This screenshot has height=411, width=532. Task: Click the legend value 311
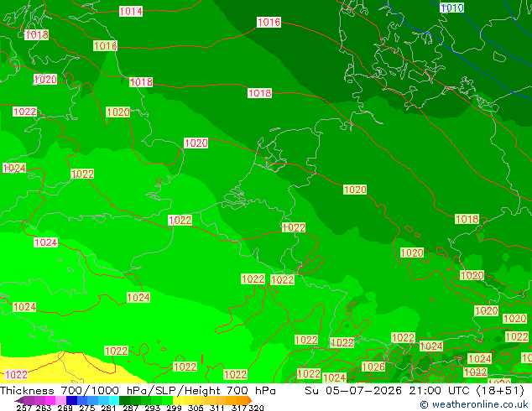217,408
